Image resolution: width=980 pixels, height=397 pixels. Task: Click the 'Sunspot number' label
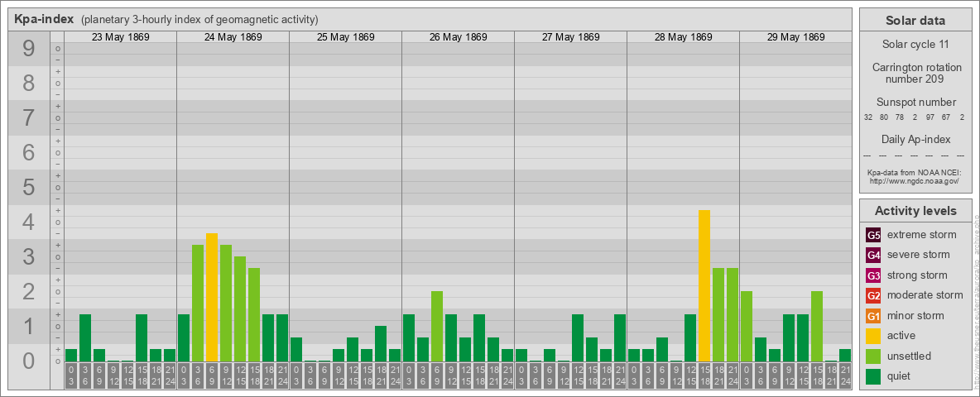[915, 103]
